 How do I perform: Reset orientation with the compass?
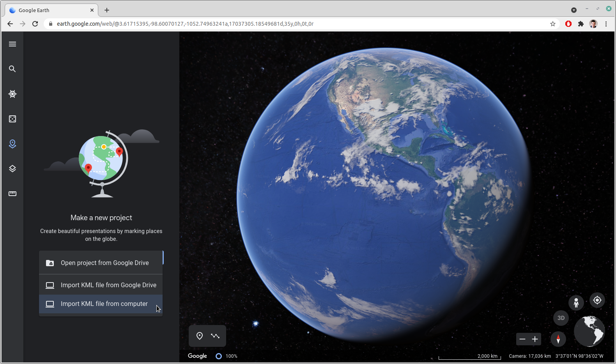pos(558,339)
